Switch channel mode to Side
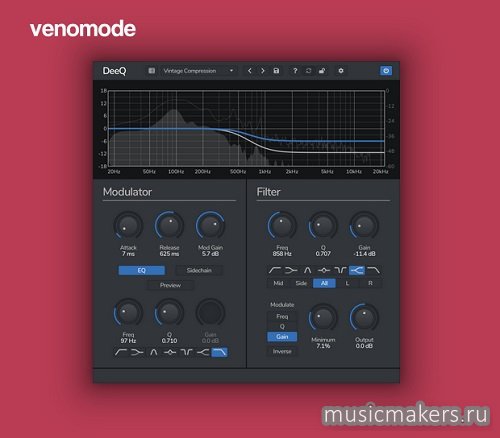Screen dimensions: 500x438 (x=301, y=283)
